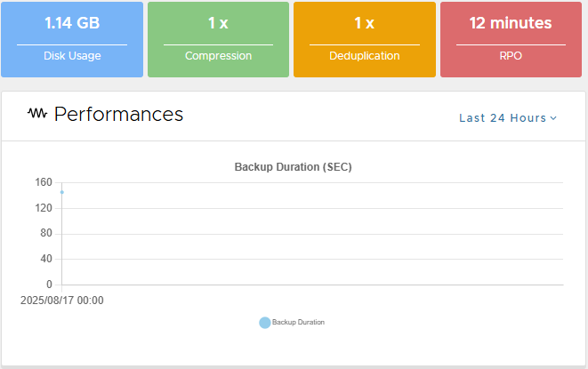Click the 2025/08/17 00:00 axis label

(x=62, y=301)
